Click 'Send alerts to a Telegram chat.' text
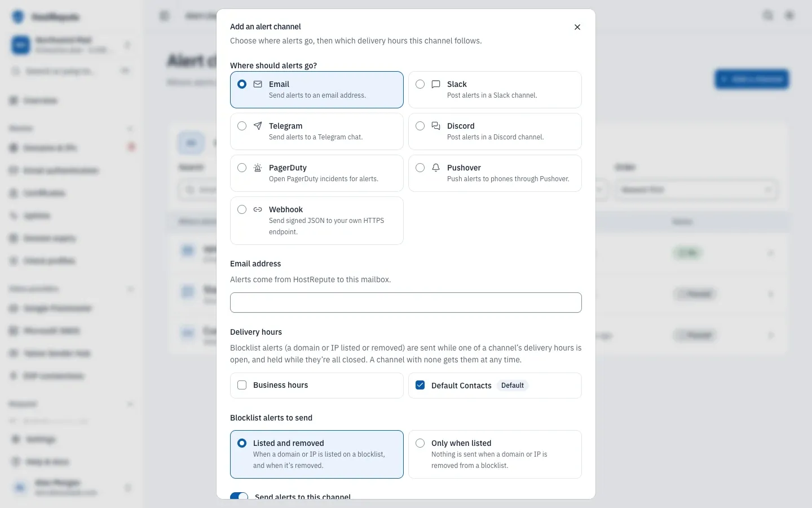 point(316,137)
